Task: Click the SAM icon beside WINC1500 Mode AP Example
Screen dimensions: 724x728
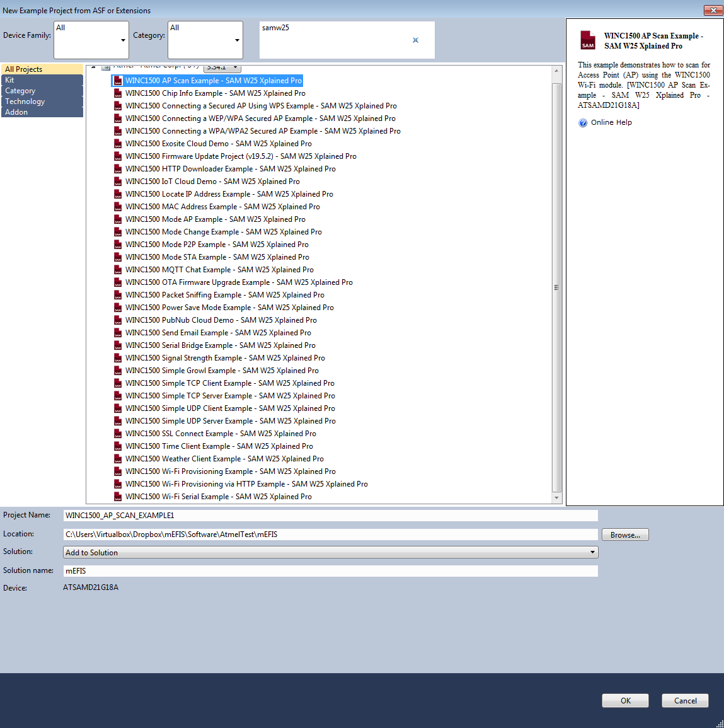Action: coord(118,219)
